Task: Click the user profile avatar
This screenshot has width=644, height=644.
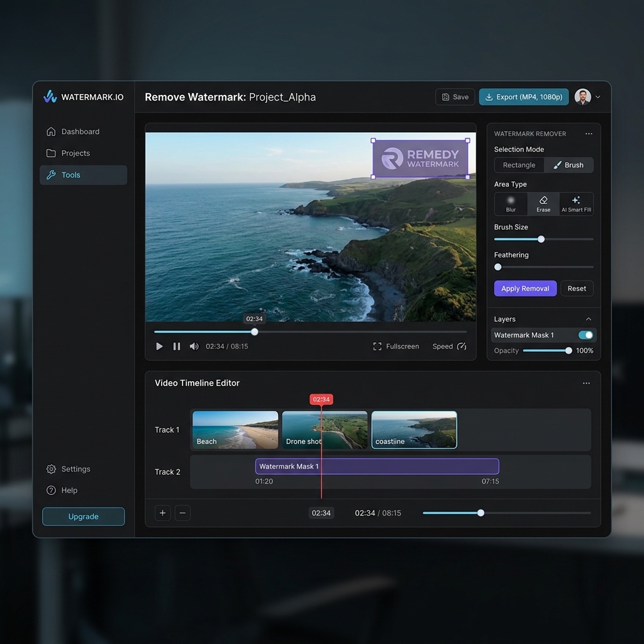Action: (582, 97)
